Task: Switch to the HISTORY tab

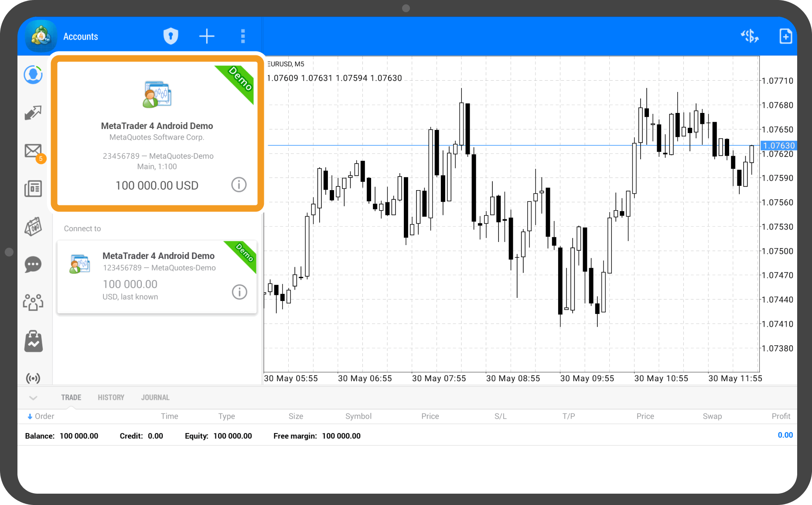Action: tap(111, 398)
